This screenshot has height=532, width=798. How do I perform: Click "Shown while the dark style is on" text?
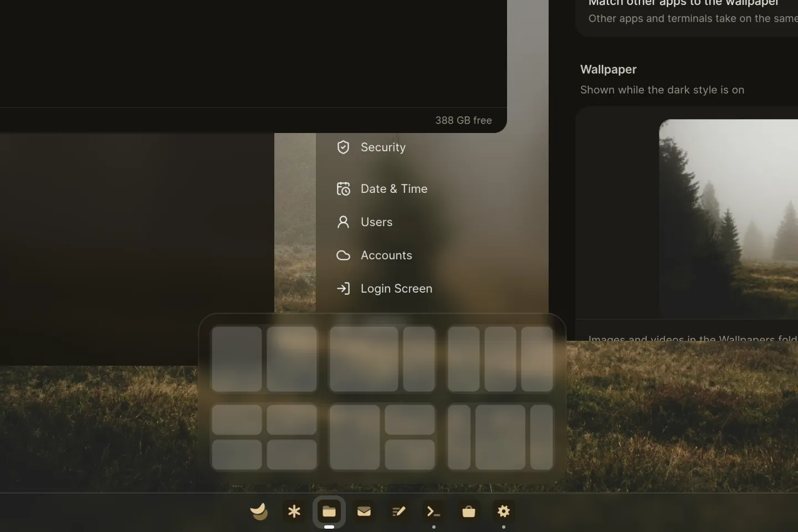tap(662, 90)
